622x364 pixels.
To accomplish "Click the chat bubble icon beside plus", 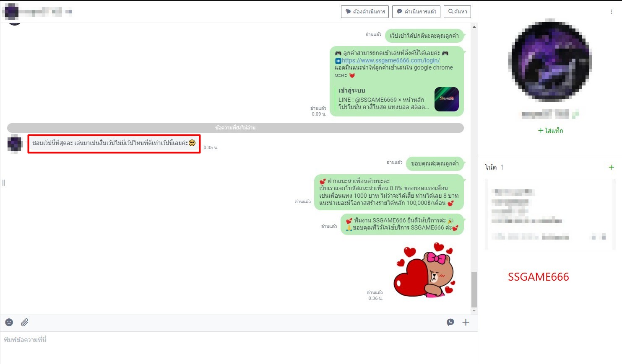I will click(450, 322).
